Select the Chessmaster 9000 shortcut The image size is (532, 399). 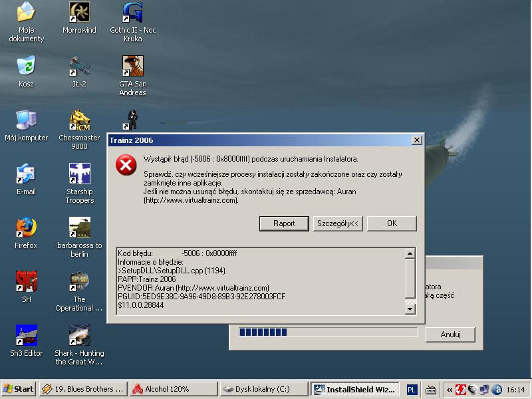(79, 129)
